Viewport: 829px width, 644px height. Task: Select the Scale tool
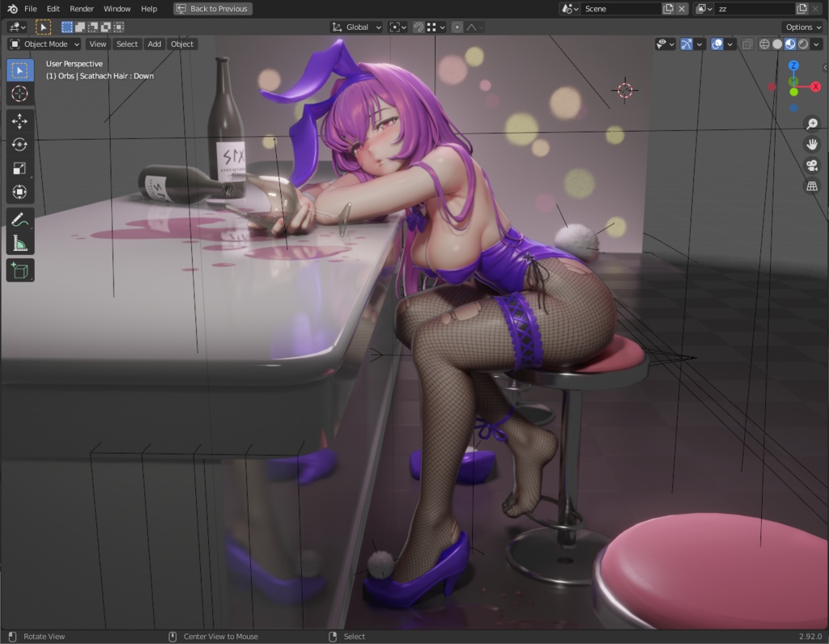point(19,168)
